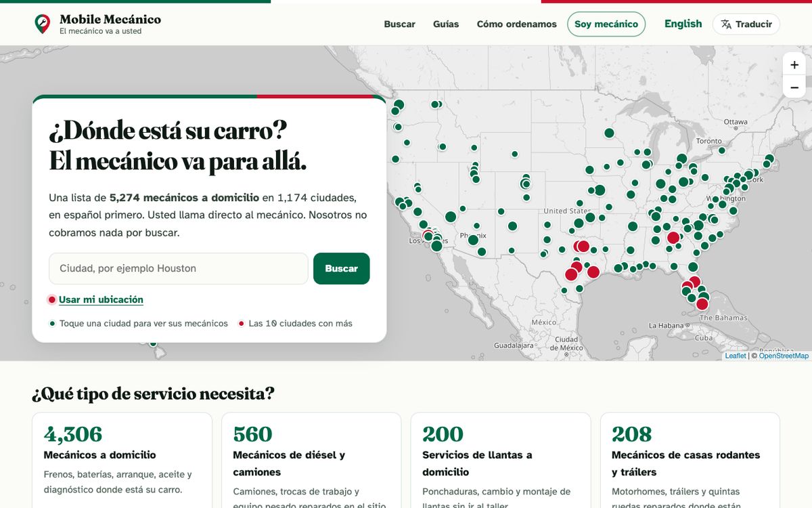This screenshot has height=508, width=812.
Task: Open the Leaflet attribution link
Action: pos(736,356)
